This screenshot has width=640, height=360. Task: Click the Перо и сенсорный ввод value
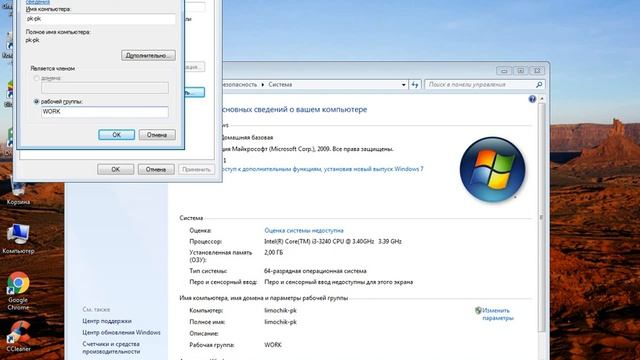click(338, 282)
